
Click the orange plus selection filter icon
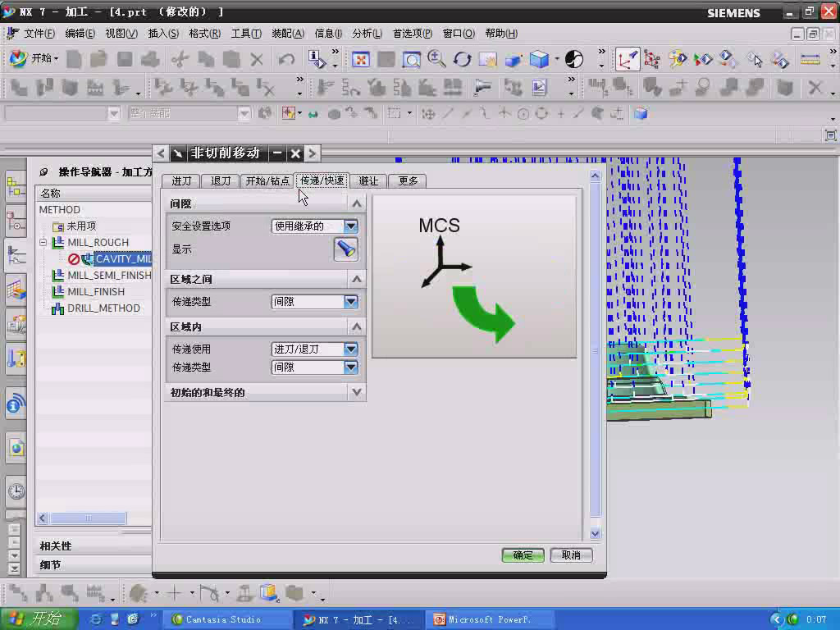288,113
